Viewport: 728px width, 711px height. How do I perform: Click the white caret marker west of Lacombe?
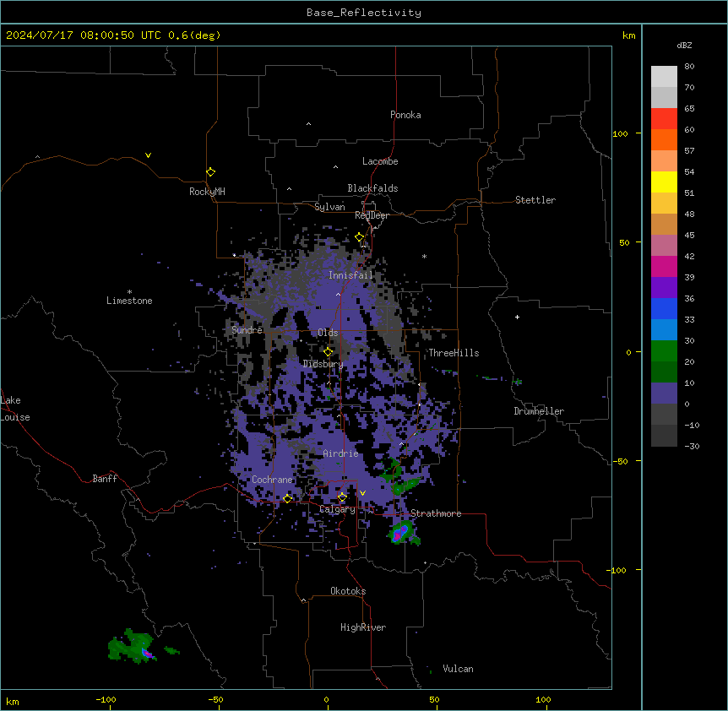[335, 167]
